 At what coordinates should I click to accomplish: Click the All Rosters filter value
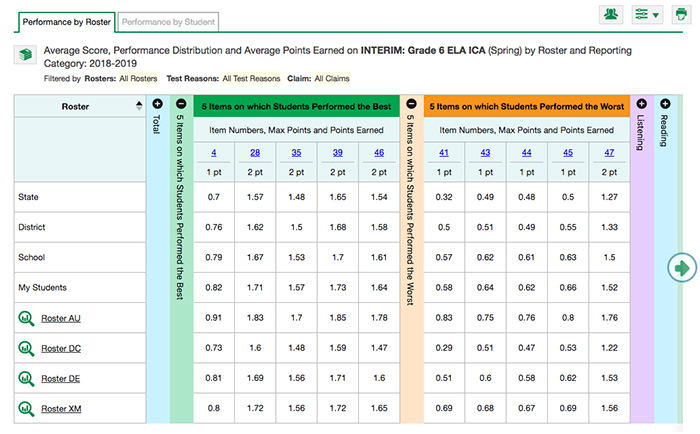(138, 79)
